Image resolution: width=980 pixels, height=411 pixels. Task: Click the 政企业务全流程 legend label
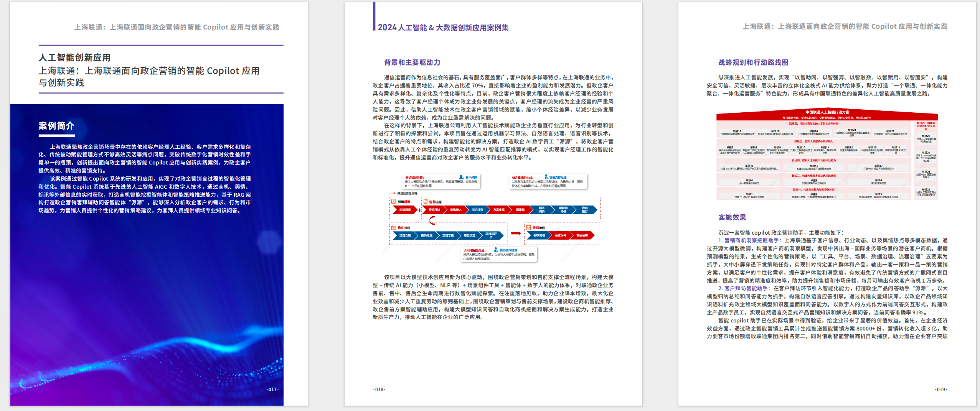(x=407, y=193)
